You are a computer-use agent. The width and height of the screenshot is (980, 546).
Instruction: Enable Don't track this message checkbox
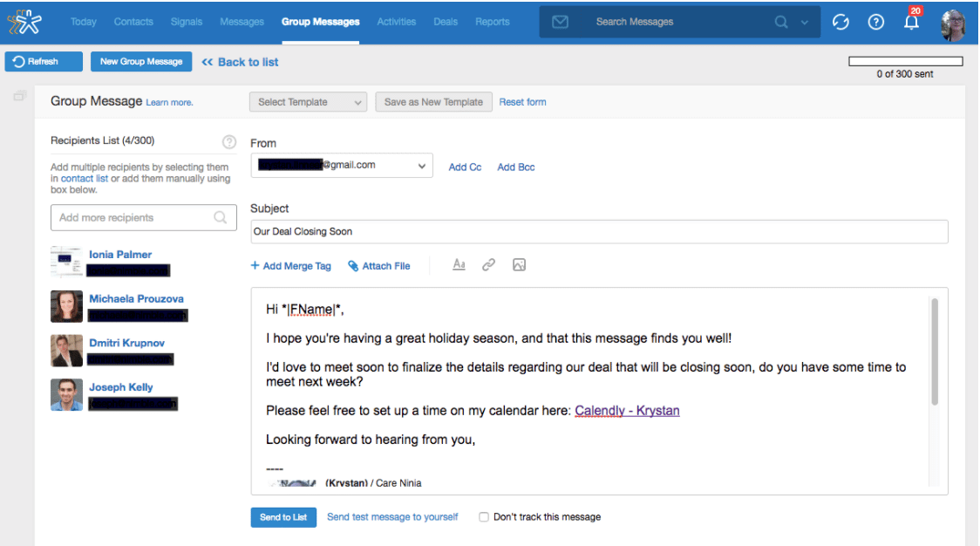coord(484,517)
